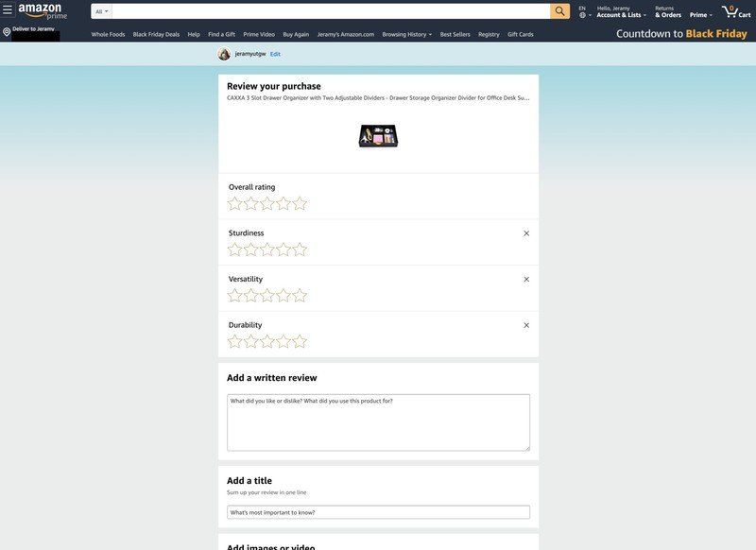Click the written review text box
756x550 pixels.
coord(378,421)
